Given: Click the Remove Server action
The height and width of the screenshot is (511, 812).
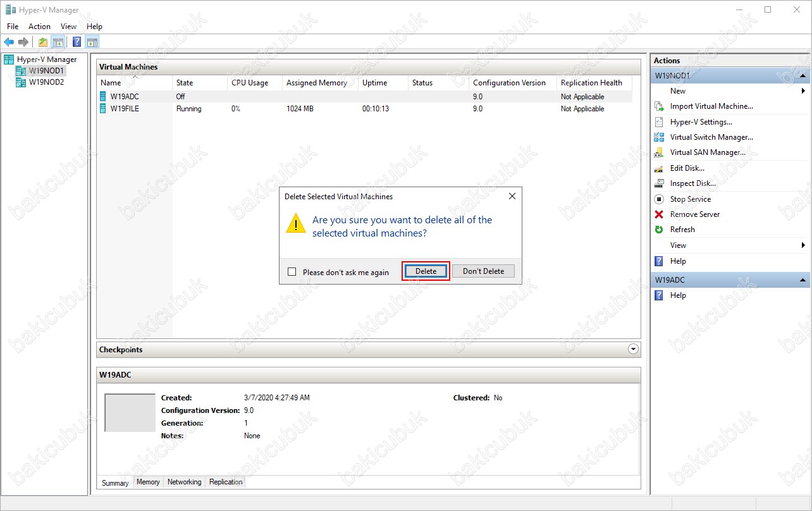Looking at the screenshot, I should [x=695, y=214].
